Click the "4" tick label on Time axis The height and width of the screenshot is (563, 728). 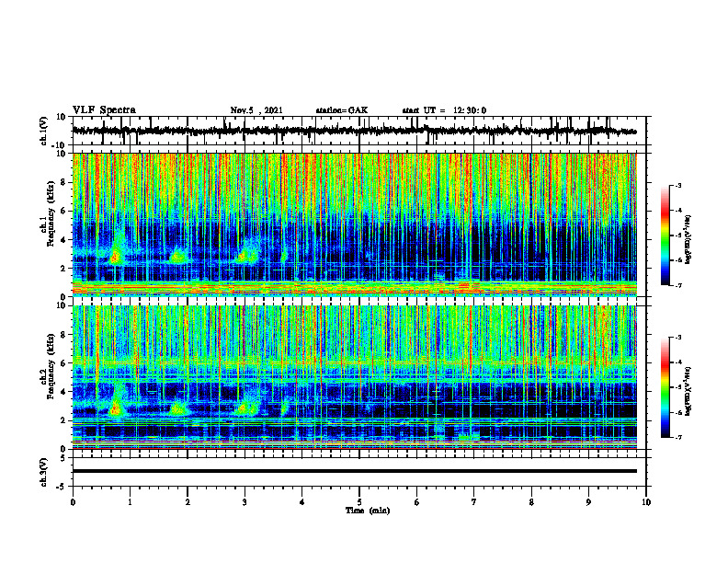[302, 502]
